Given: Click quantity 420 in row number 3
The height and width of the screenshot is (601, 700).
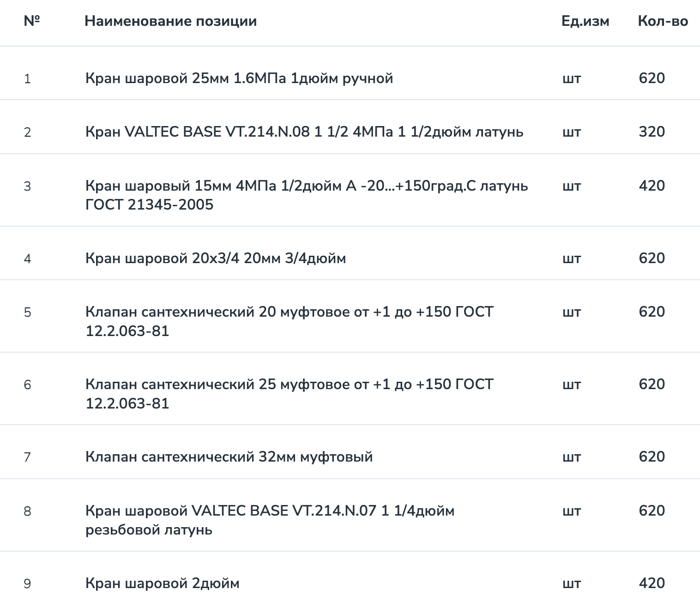Looking at the screenshot, I should click(x=652, y=186).
